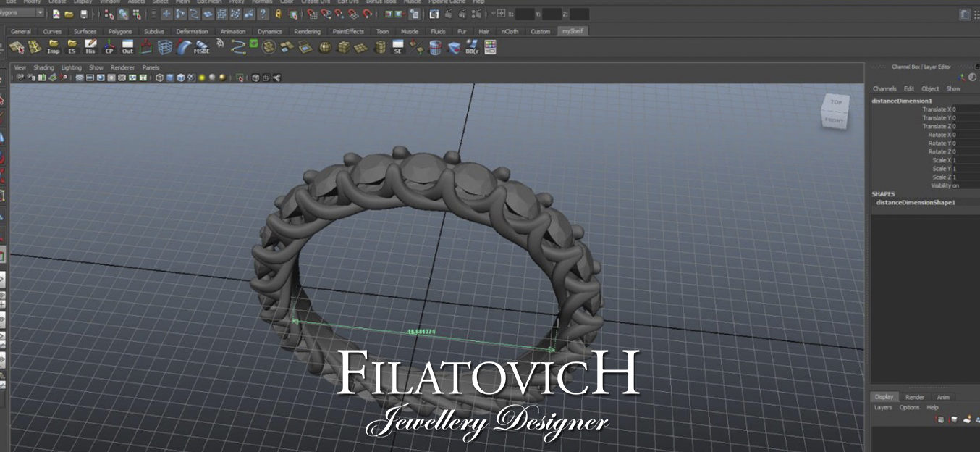Click the His shelf button
This screenshot has height=452, width=980.
click(90, 47)
